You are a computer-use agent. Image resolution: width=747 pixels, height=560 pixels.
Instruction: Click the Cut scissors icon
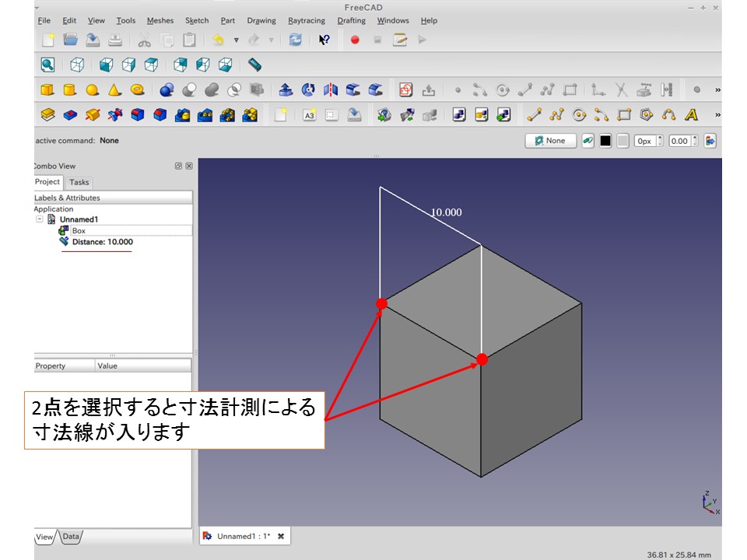click(145, 40)
